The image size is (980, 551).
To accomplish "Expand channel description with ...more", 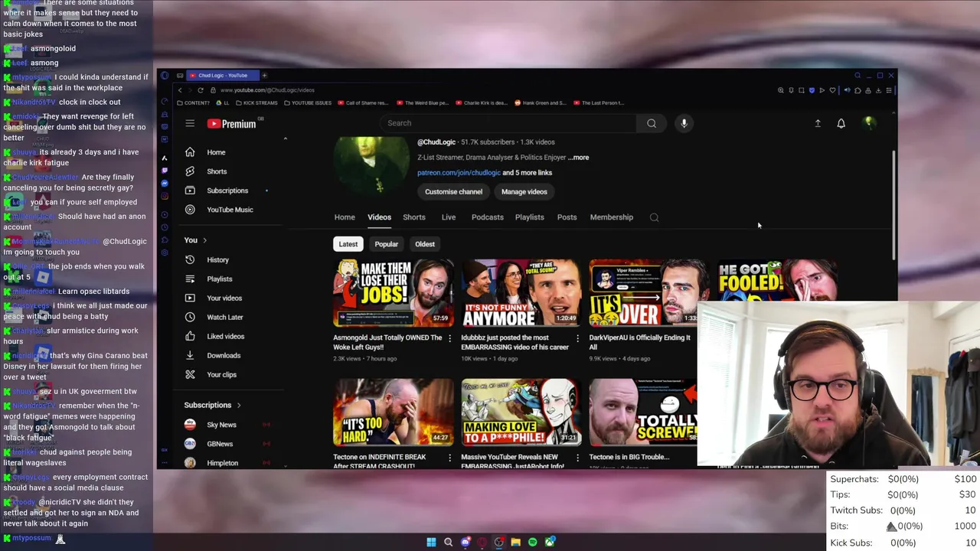I will pyautogui.click(x=579, y=158).
